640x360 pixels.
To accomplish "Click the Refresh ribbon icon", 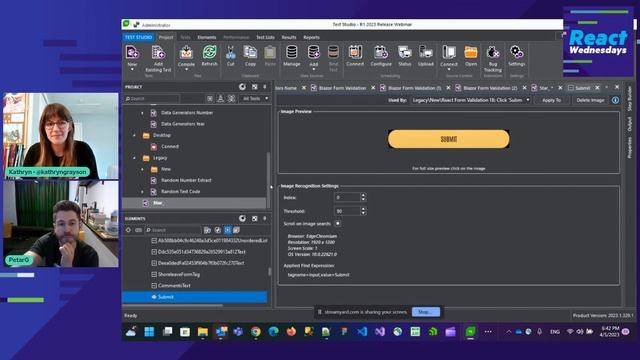I will point(209,52).
